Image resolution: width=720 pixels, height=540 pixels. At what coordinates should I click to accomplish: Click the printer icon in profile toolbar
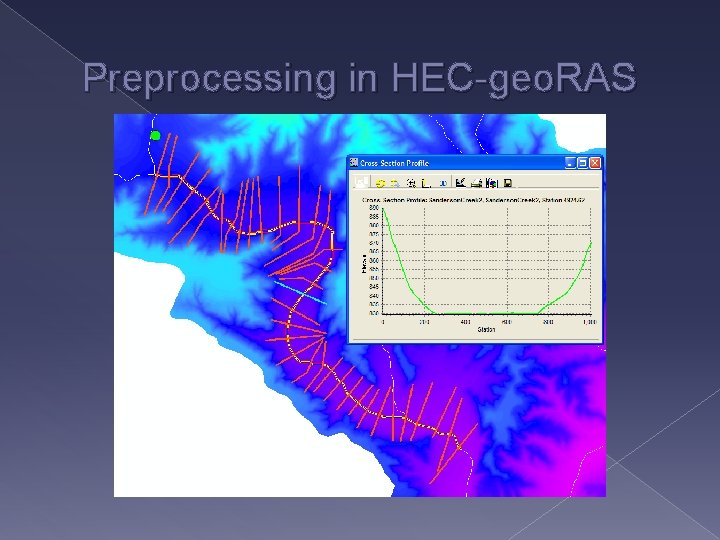476,183
